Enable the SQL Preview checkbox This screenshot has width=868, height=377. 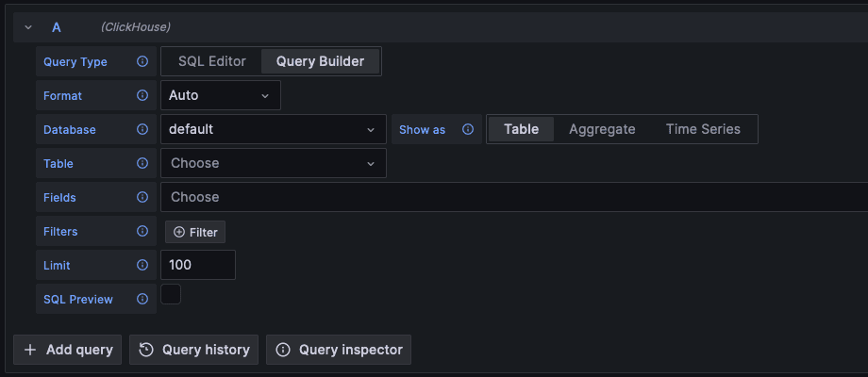[171, 294]
